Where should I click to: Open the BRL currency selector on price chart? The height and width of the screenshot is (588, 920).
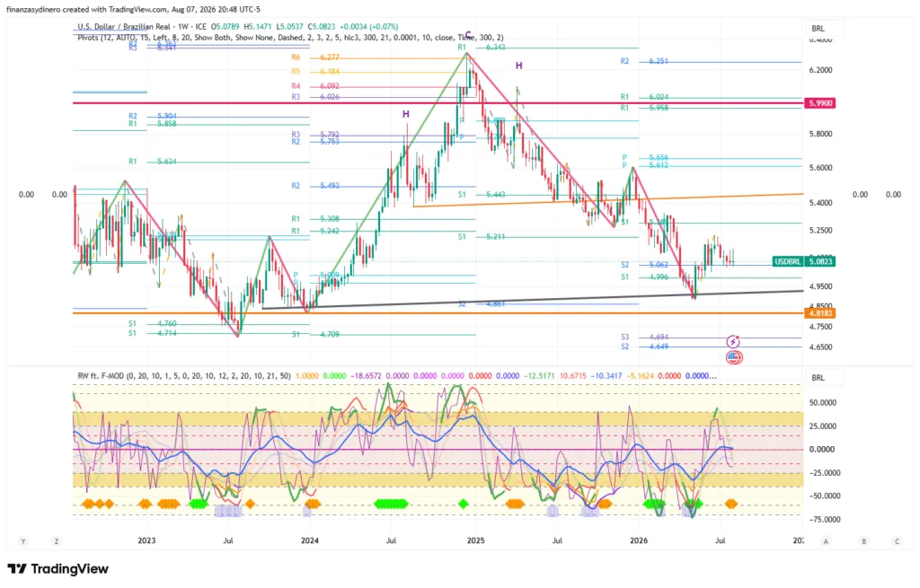pyautogui.click(x=825, y=28)
